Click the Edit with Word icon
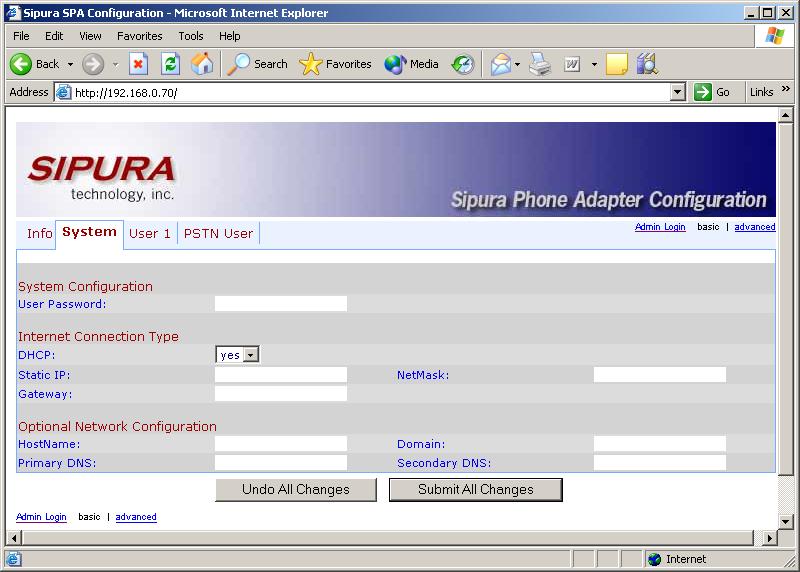Image resolution: width=800 pixels, height=572 pixels. (572, 64)
